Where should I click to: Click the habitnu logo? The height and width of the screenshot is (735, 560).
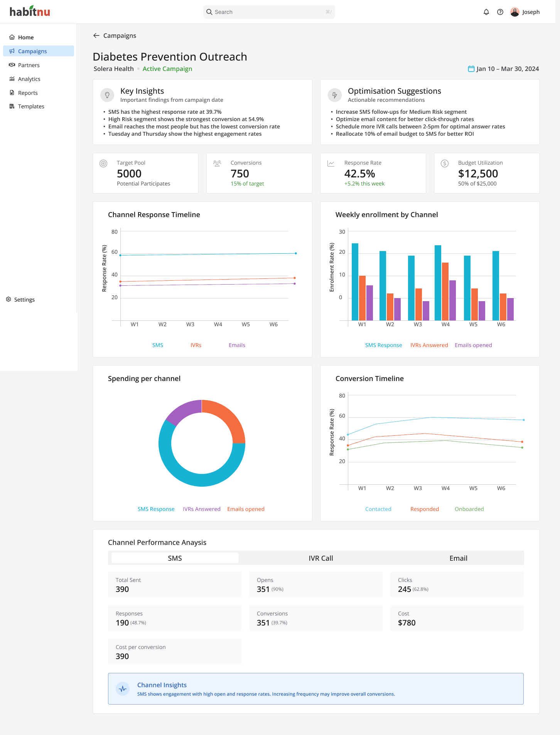coord(30,11)
